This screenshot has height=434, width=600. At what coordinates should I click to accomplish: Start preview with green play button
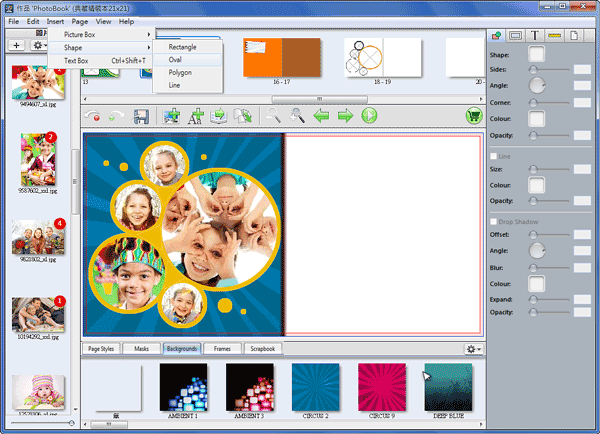tap(369, 116)
